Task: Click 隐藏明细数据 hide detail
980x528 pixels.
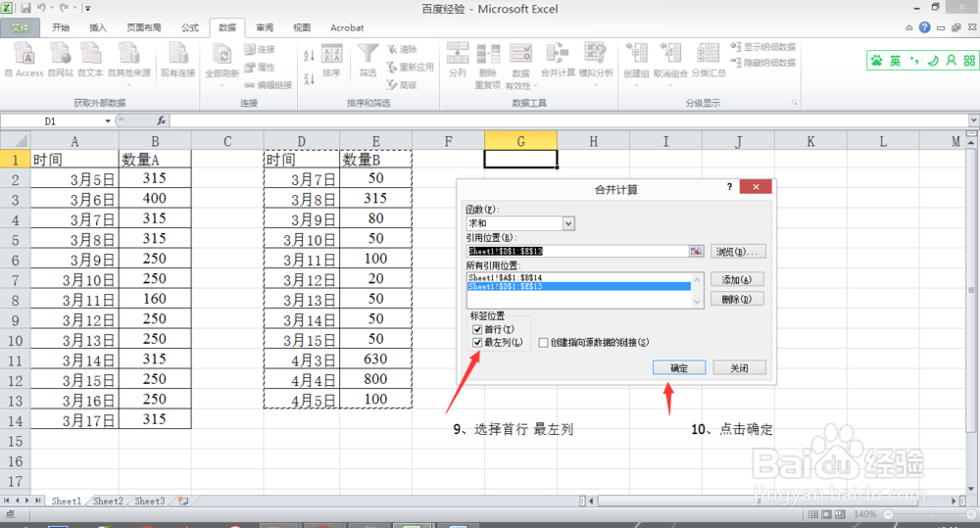Action: click(763, 63)
